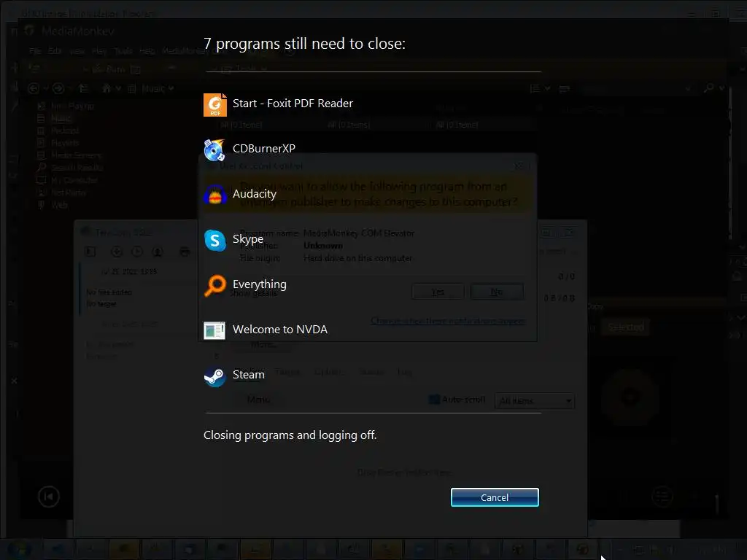The image size is (747, 560).
Task: Select Now Playing in MediaMonkey tree
Action: click(72, 106)
